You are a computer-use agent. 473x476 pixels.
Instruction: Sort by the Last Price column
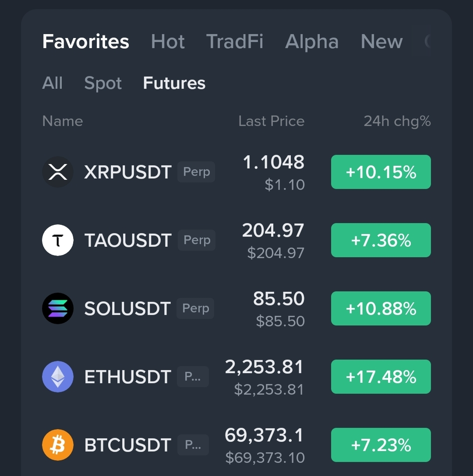[x=272, y=121]
